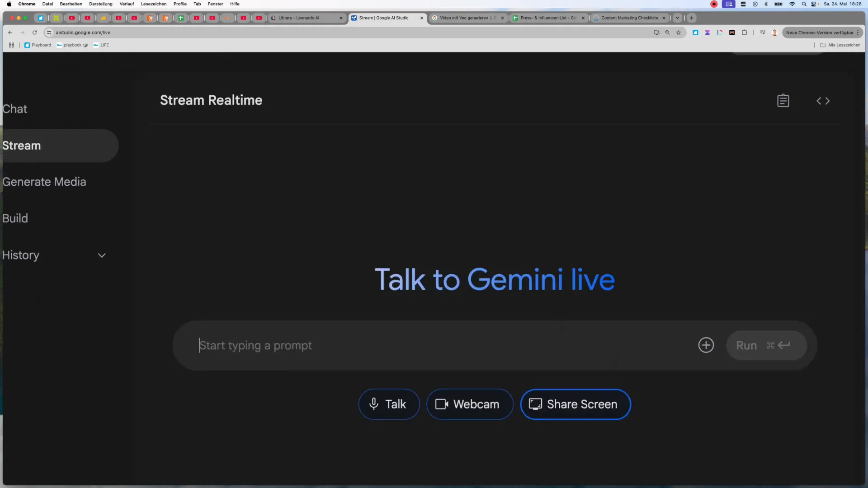The image size is (868, 488).
Task: Open the Darstellung menu
Action: [101, 4]
